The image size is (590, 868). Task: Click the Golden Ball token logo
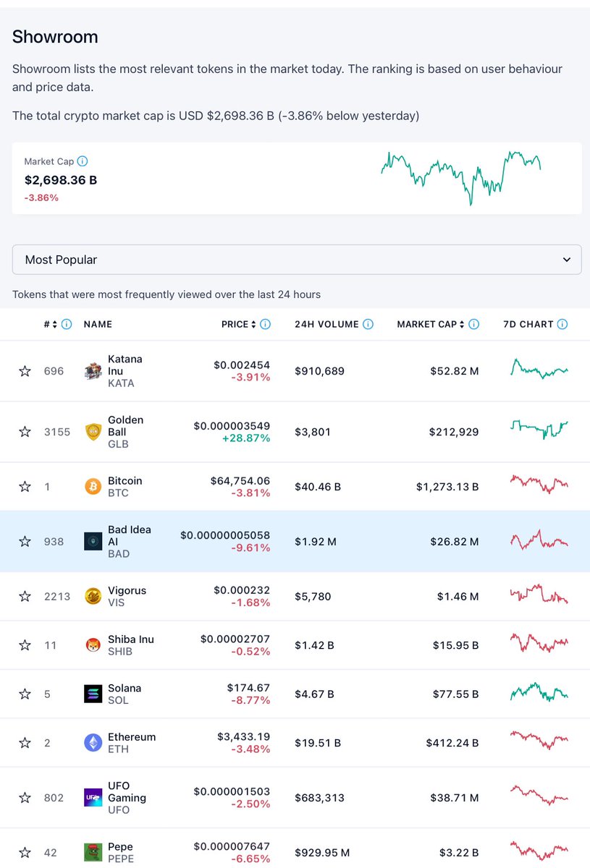[93, 432]
